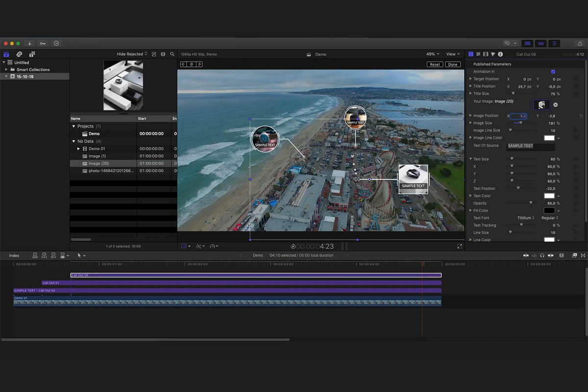
Task: Click the Fill Color black swatch
Action: point(549,211)
